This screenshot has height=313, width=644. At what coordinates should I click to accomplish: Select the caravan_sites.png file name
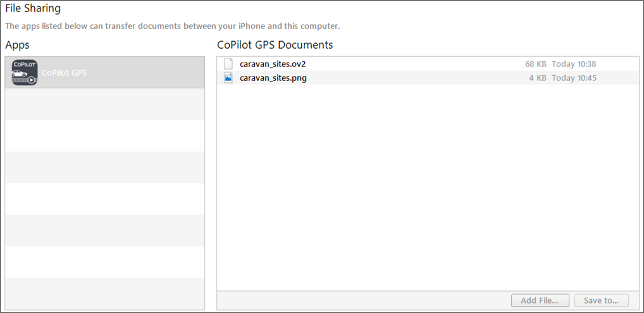273,78
